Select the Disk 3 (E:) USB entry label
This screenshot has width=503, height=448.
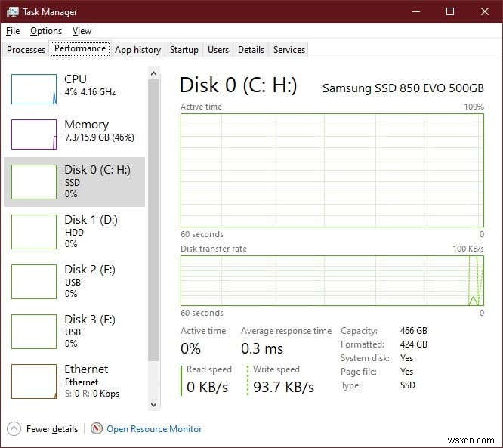(x=90, y=331)
